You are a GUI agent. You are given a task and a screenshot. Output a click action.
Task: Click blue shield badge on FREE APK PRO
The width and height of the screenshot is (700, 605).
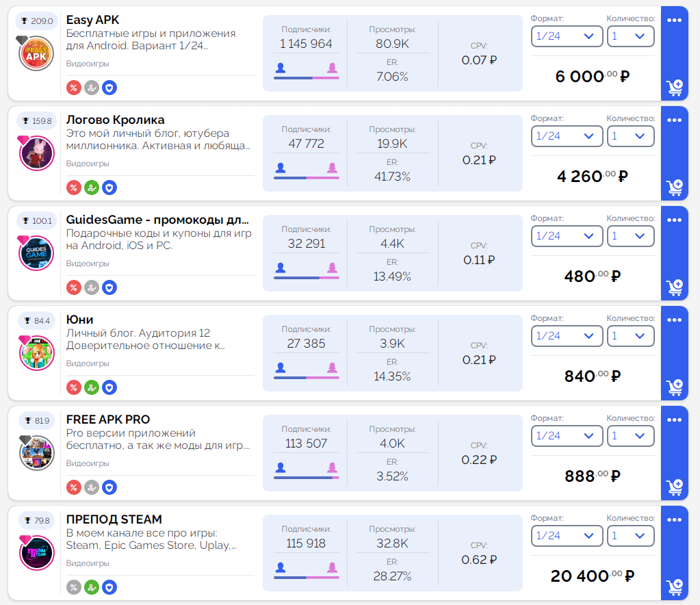pos(109,487)
